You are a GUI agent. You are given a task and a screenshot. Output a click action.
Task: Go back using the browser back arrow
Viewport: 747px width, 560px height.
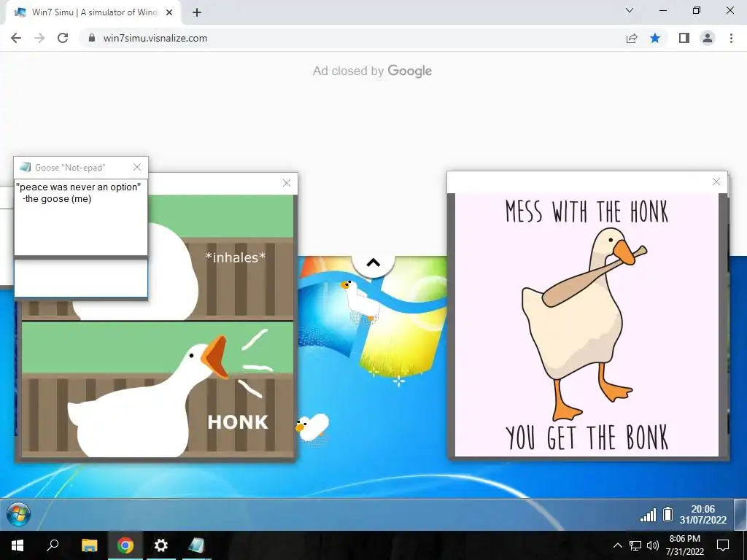click(x=16, y=38)
